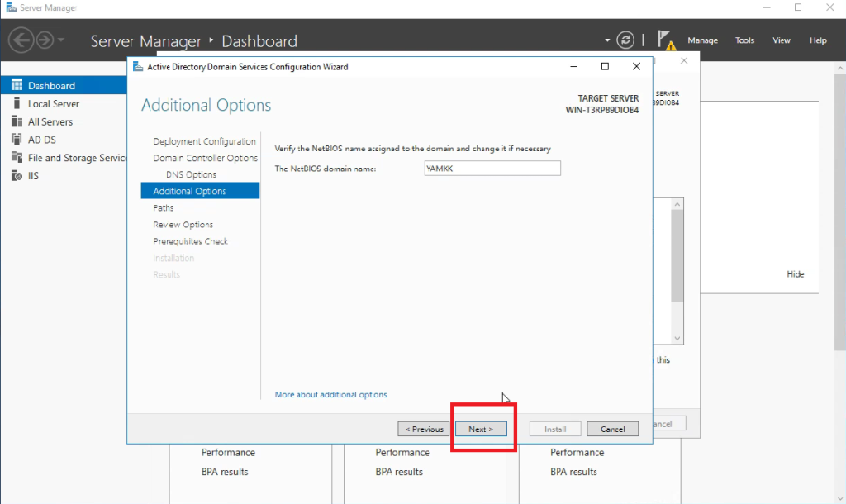The width and height of the screenshot is (846, 504).
Task: Edit the NetBIOS domain name field
Action: point(492,168)
